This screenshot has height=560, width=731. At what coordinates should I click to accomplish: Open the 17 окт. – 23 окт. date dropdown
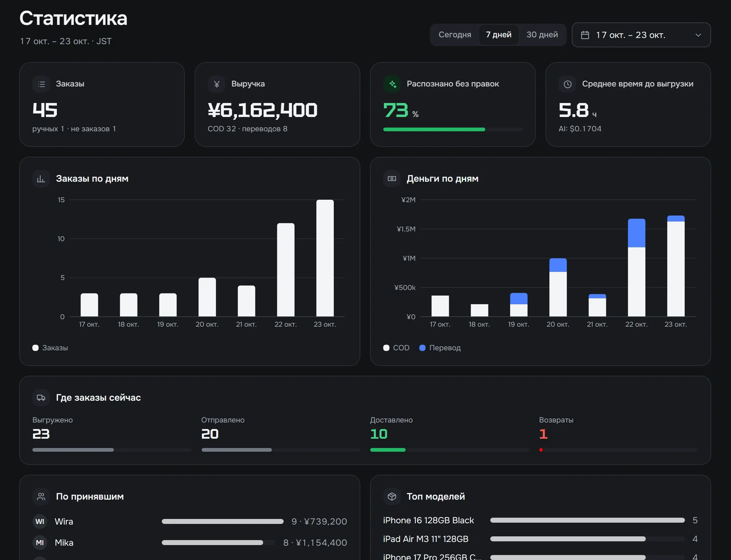click(x=641, y=35)
